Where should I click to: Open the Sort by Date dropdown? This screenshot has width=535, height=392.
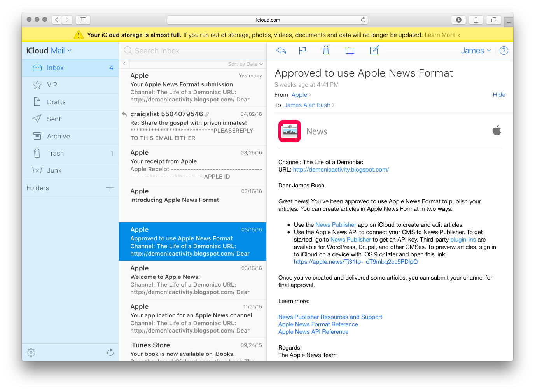[245, 64]
